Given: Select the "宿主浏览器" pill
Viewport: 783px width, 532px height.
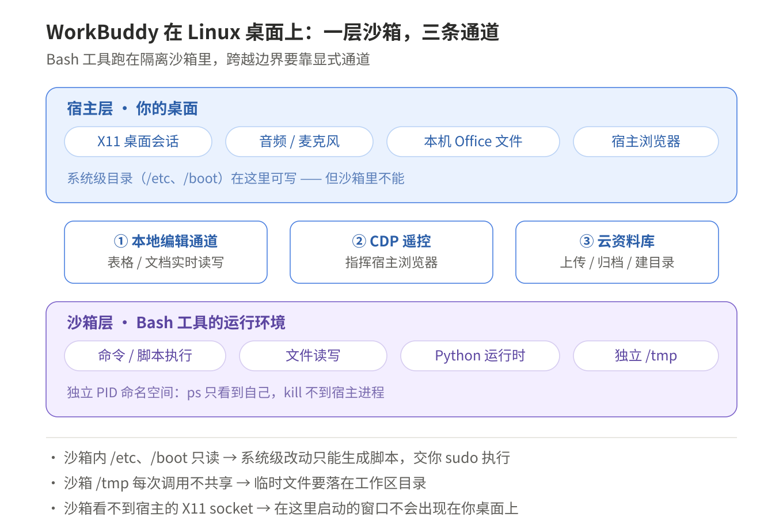Looking at the screenshot, I should click(646, 142).
